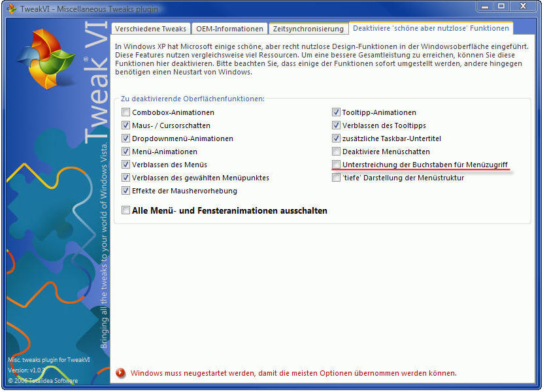Viewport: 547px width, 392px height.
Task: Click the TweakVI logo in sidebar
Action: [47, 59]
